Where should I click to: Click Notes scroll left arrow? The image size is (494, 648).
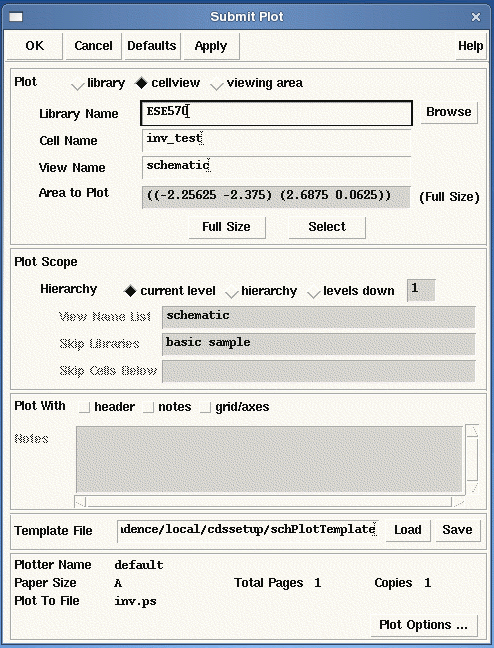pyautogui.click(x=81, y=502)
